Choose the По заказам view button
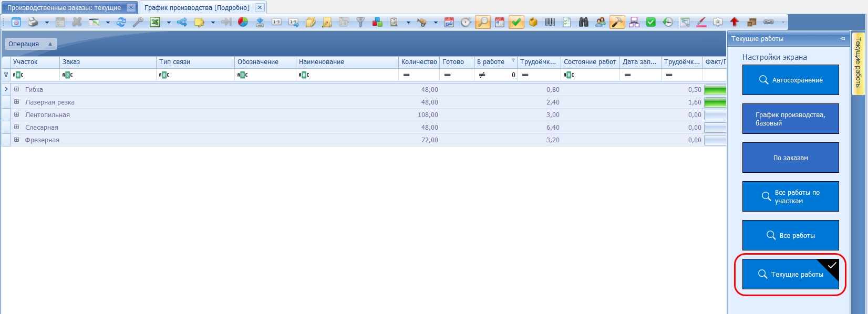 point(790,158)
